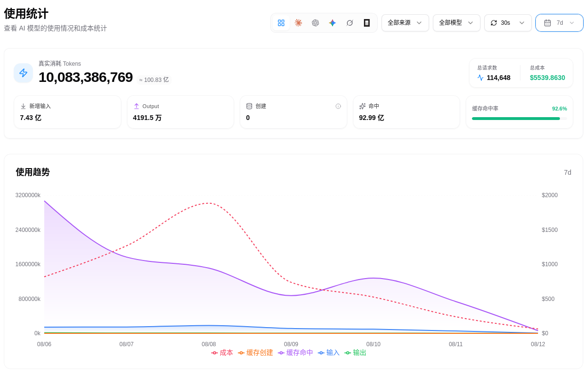Click the download icon on 新增输入 card
588x370 pixels.
tap(23, 106)
